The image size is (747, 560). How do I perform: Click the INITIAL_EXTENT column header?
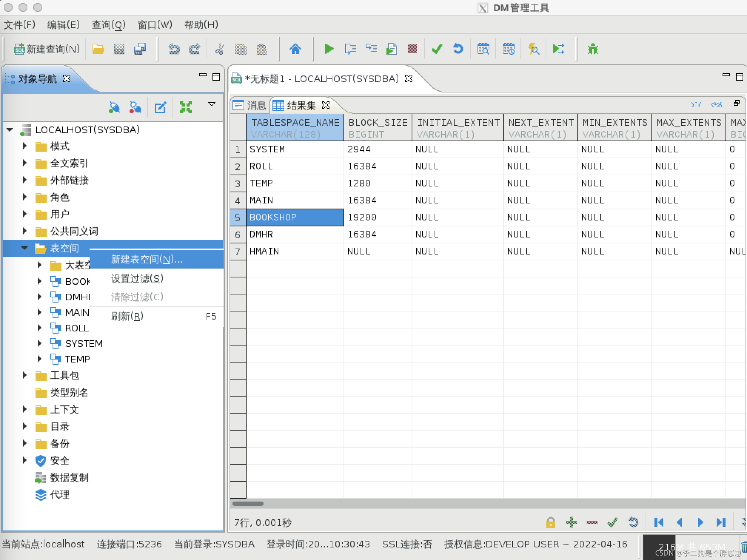tap(458, 128)
